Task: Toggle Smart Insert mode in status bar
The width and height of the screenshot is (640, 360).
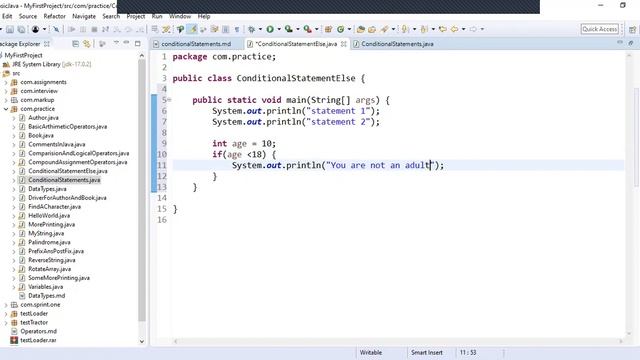Action: tap(427, 352)
